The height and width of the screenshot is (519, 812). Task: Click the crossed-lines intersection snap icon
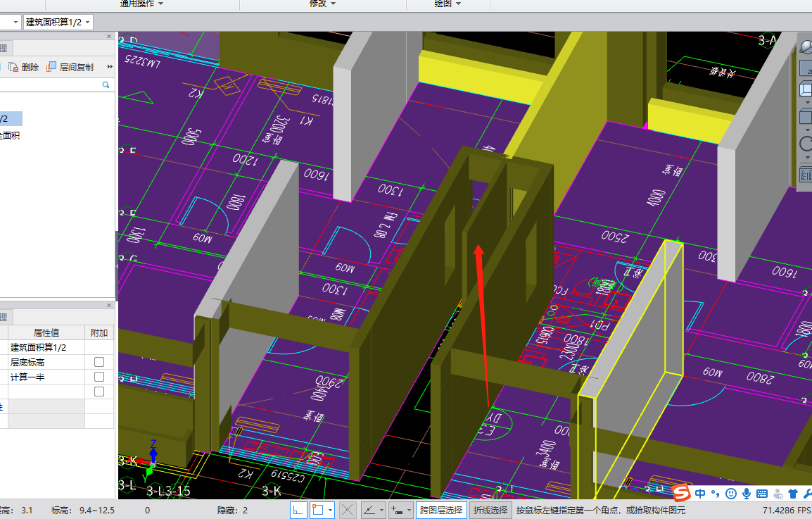tap(348, 511)
